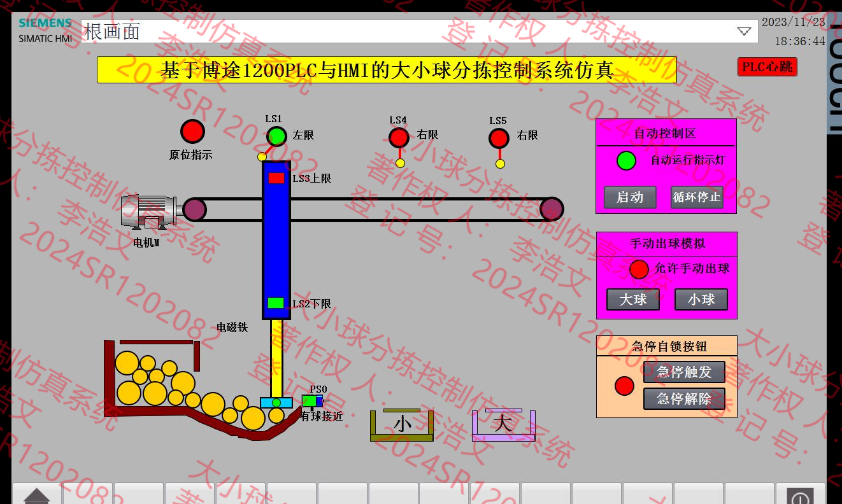
Task: Click the LS1 green left-limit lamp
Action: (276, 136)
